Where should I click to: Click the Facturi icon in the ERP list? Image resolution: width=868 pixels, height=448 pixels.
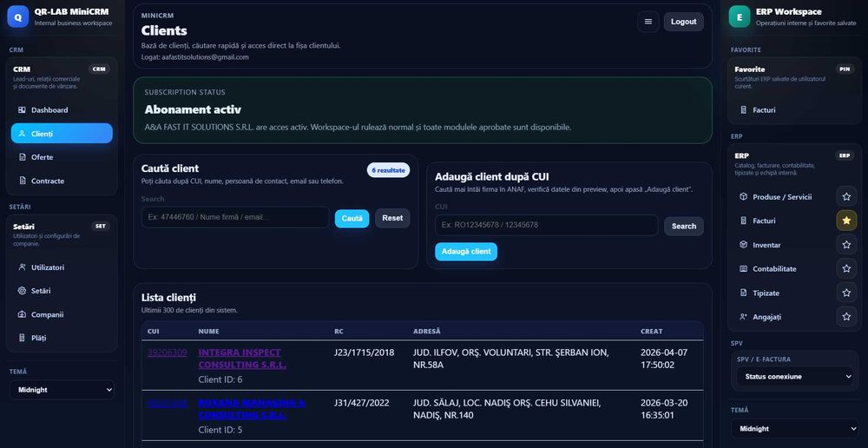pos(744,221)
